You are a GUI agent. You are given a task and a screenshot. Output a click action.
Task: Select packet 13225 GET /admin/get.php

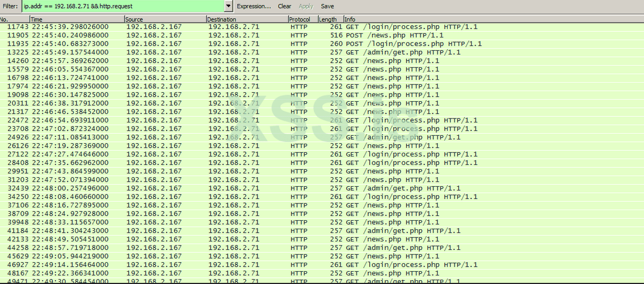pyautogui.click(x=322, y=52)
